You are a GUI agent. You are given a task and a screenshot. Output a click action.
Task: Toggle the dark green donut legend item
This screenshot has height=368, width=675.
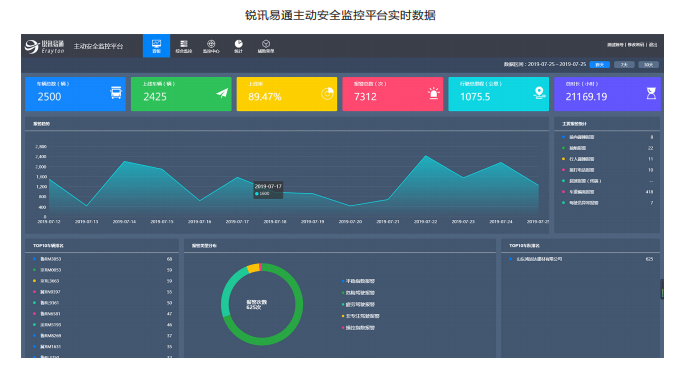click(x=358, y=293)
